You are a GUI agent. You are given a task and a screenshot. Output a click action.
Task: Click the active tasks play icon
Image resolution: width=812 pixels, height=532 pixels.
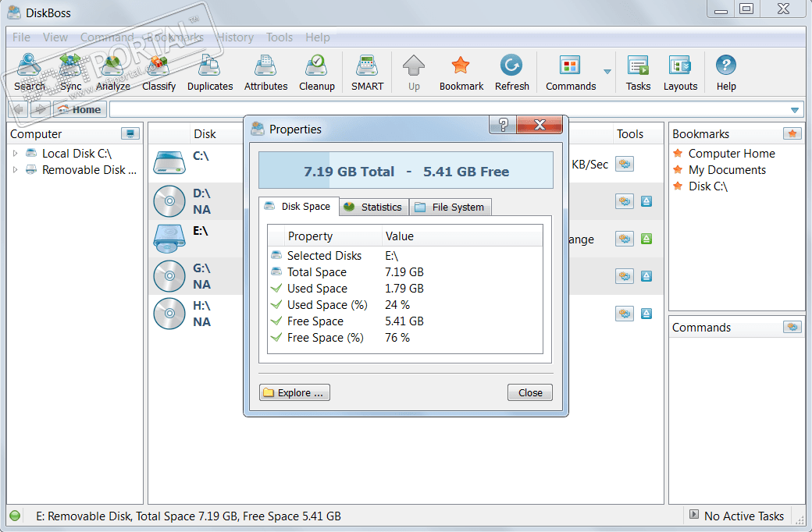(694, 514)
